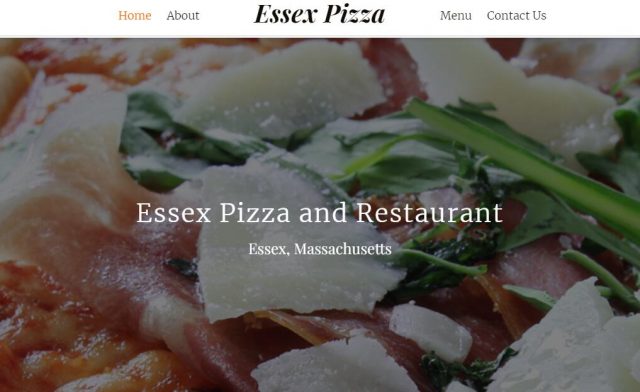Open the Menu page in navigation
The width and height of the screenshot is (640, 392).
tap(456, 16)
